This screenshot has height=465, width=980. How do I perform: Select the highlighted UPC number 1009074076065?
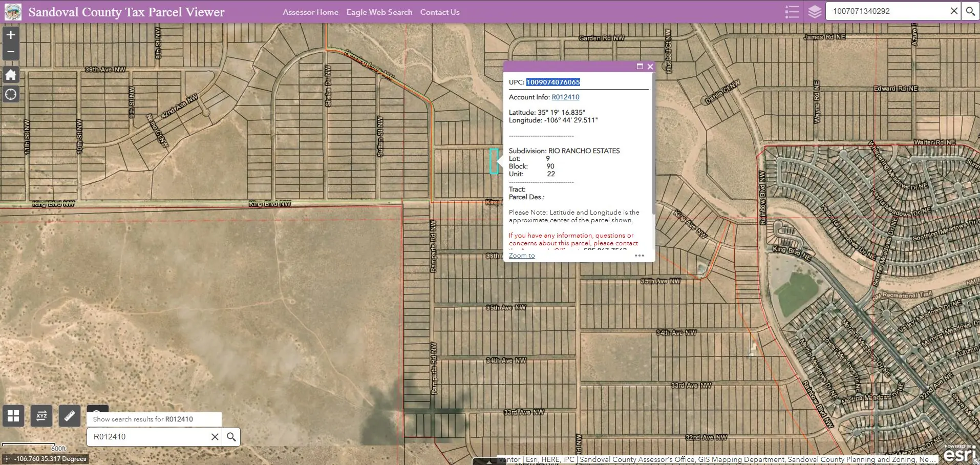(553, 82)
